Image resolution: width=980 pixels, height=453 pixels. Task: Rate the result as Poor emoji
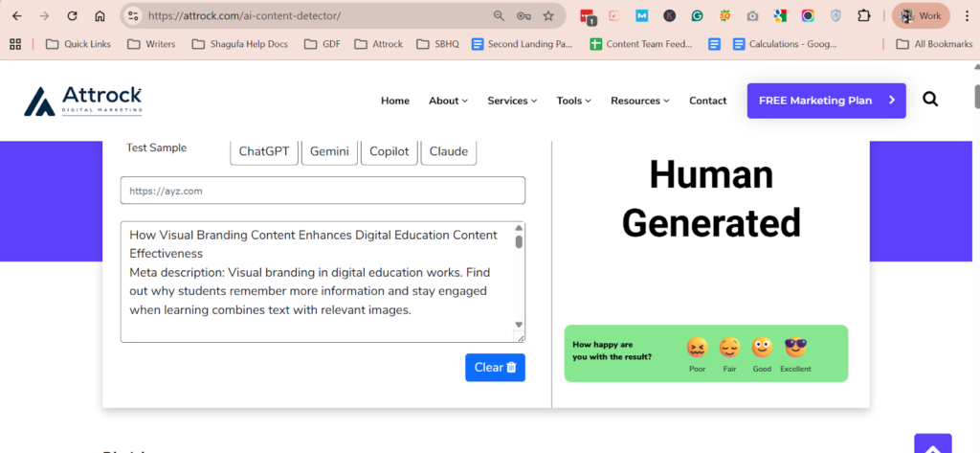pos(697,348)
